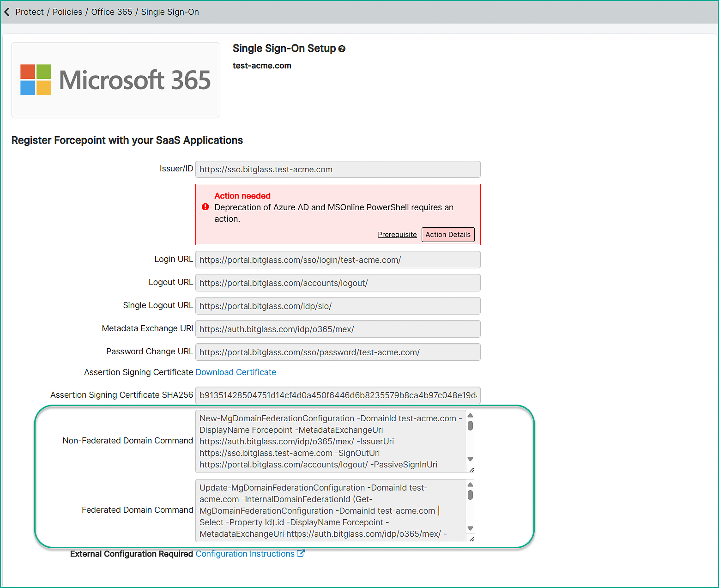Click the back arrow in breadcrumb bar
Screen dimensions: 719x588
coord(7,12)
